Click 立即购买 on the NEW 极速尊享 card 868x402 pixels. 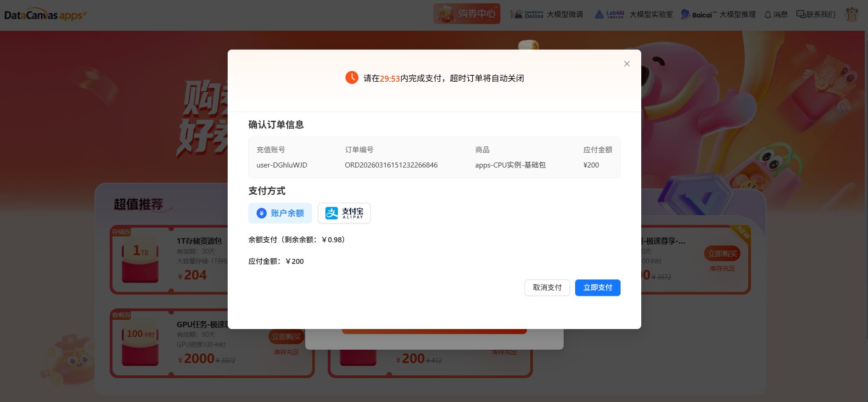(x=722, y=253)
